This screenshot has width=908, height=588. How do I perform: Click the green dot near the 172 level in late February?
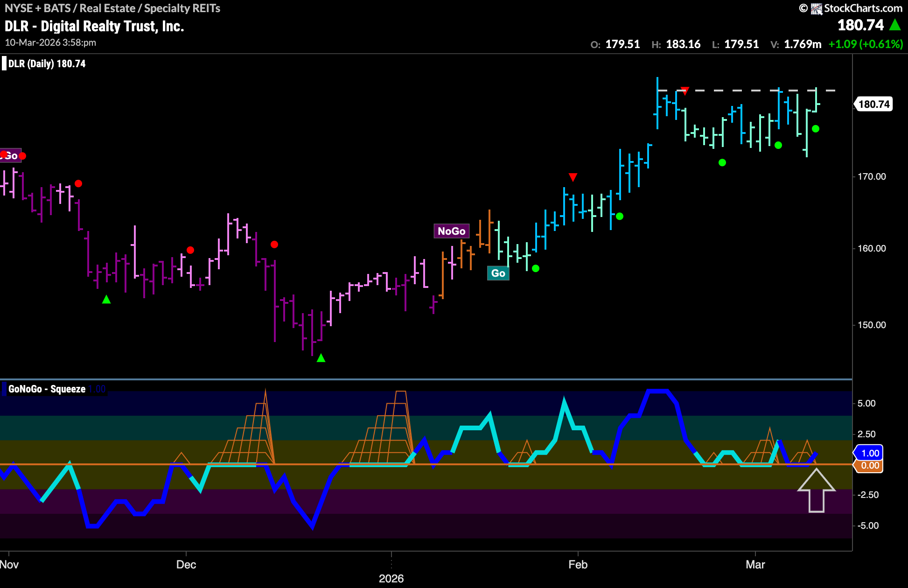point(722,162)
